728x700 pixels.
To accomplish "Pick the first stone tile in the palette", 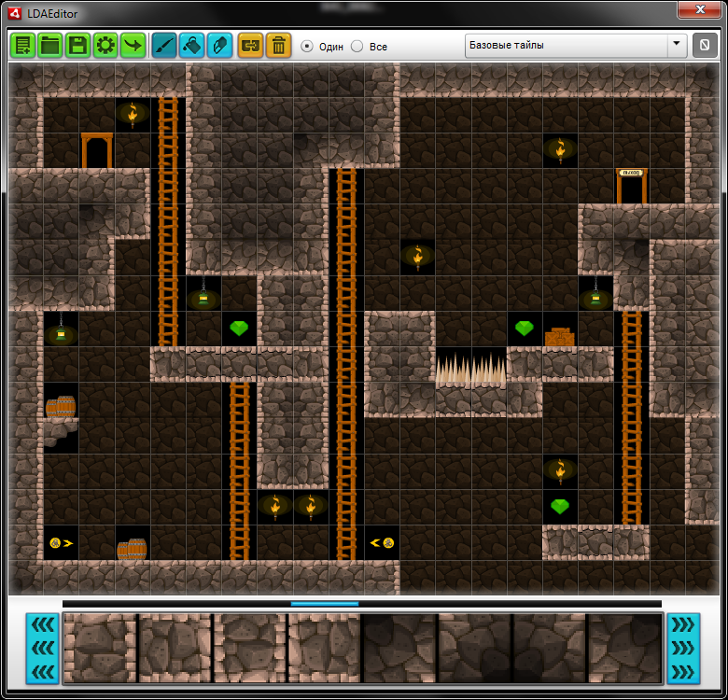I will tap(100, 648).
